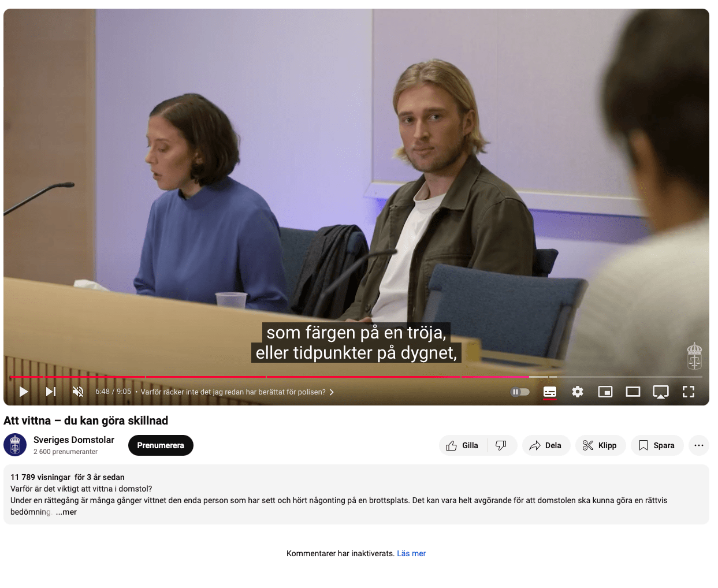The height and width of the screenshot is (588, 718).
Task: Open the video settings gear
Action: 578,392
